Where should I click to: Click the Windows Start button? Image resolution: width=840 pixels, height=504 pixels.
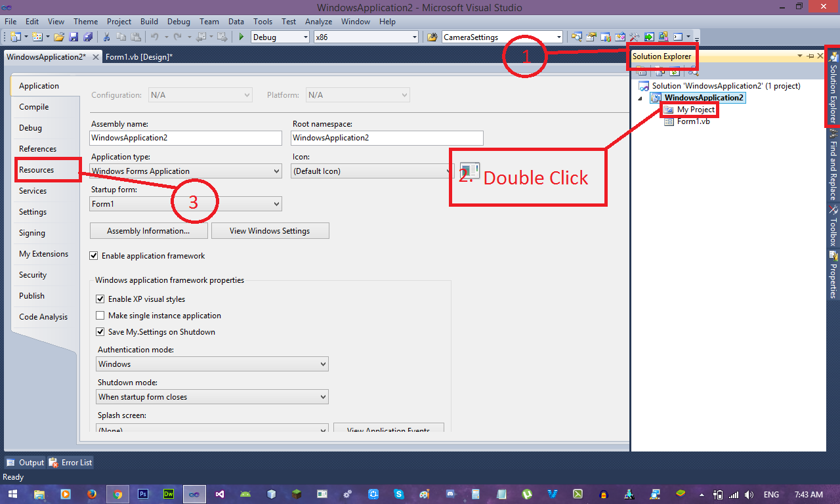point(12,494)
